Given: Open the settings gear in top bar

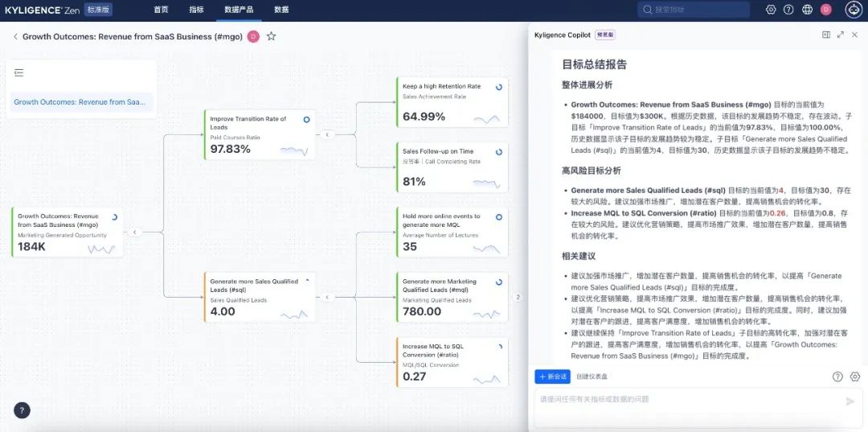Looking at the screenshot, I should click(x=771, y=10).
